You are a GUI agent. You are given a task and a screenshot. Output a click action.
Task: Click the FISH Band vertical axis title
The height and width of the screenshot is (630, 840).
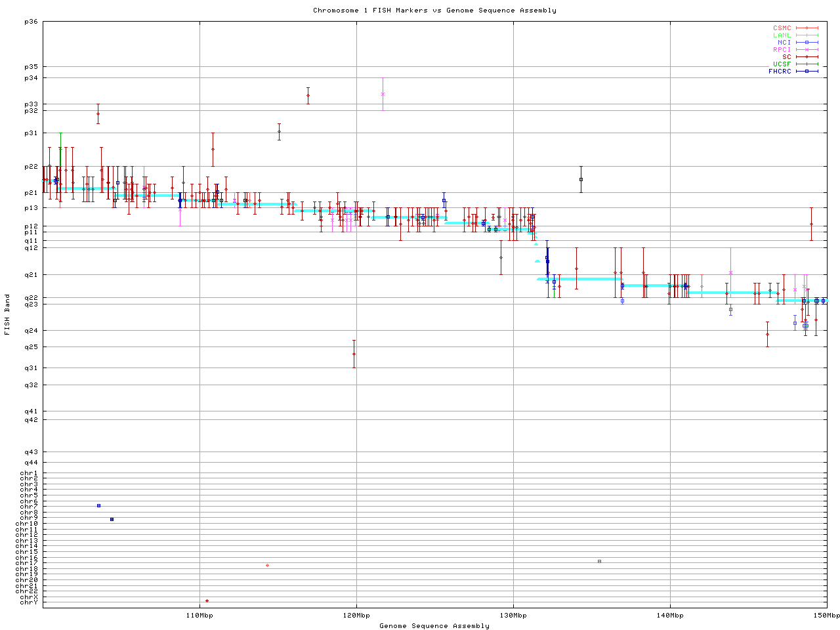[x=8, y=314]
